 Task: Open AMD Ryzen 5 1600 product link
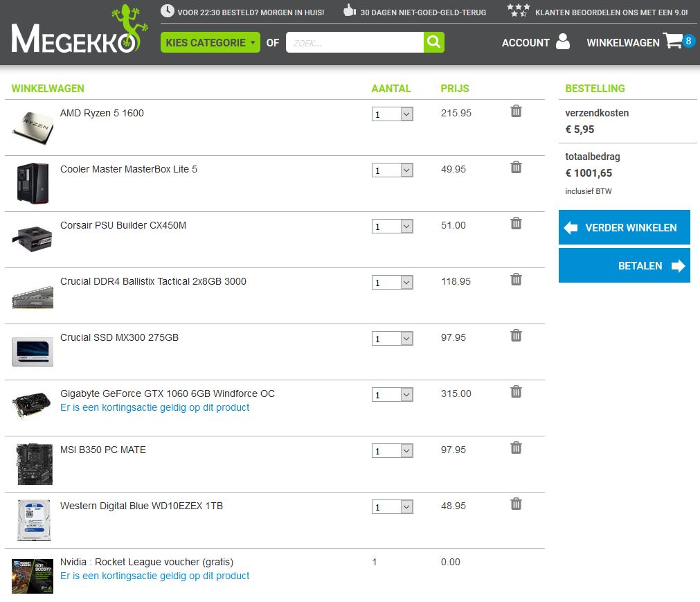click(x=102, y=113)
